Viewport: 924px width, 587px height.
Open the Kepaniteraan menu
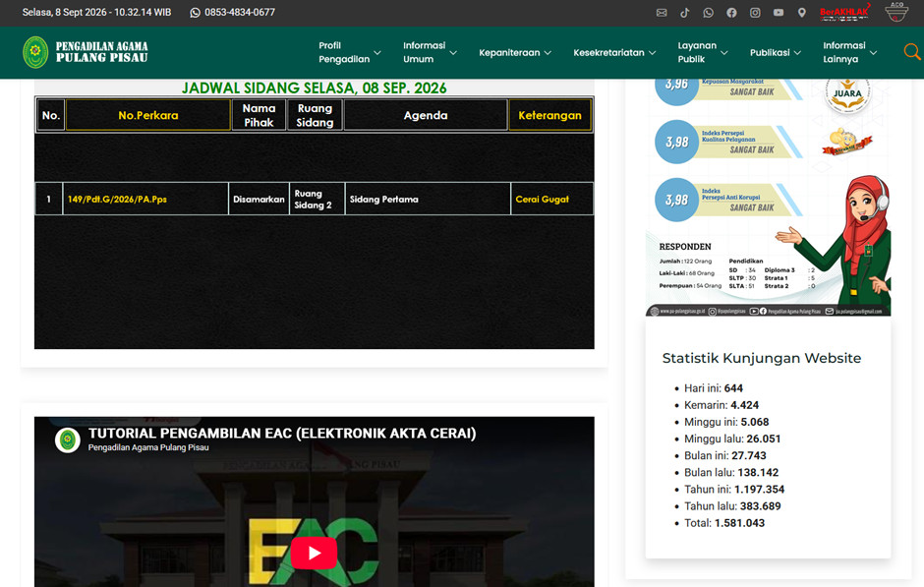tap(515, 52)
